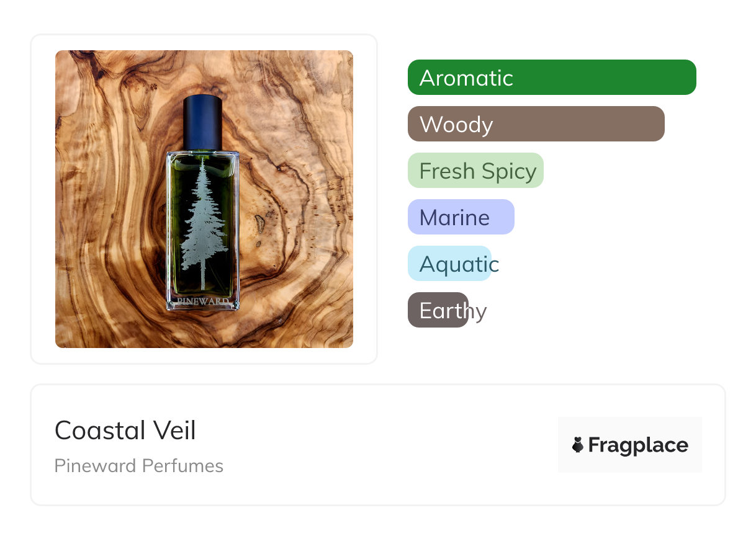Choose the Marine accord bar

point(461,217)
